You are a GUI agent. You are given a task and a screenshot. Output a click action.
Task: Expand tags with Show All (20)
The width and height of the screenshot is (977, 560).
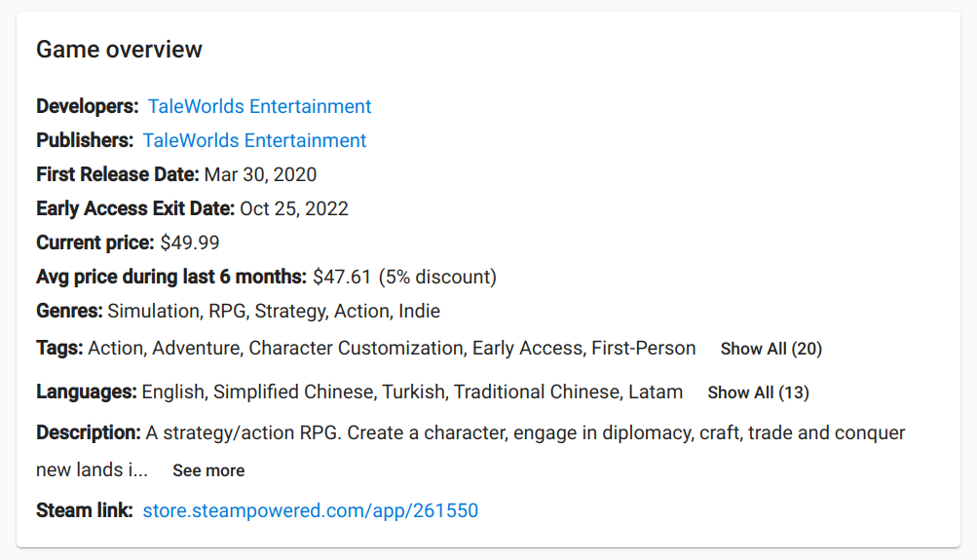coord(771,349)
